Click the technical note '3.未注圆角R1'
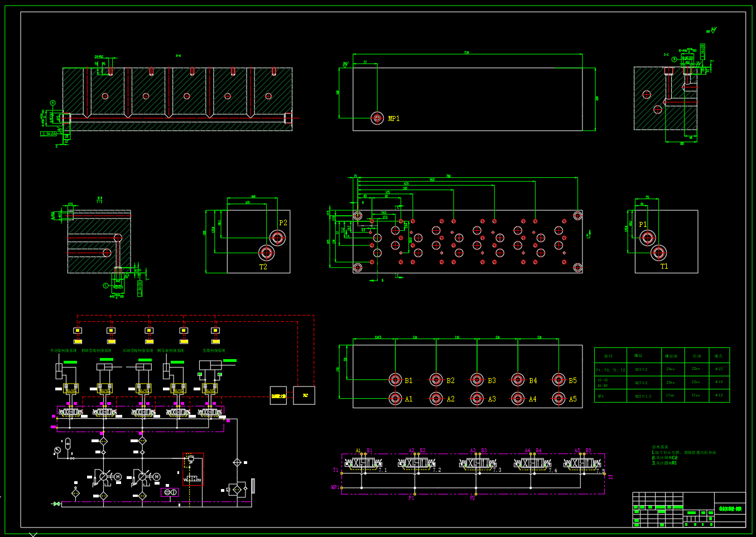 tap(664, 463)
